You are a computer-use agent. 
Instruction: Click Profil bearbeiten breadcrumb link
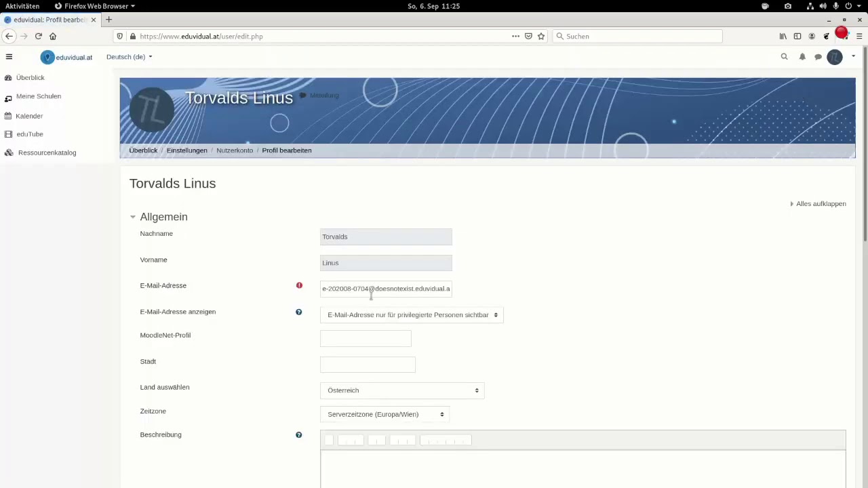(x=287, y=150)
